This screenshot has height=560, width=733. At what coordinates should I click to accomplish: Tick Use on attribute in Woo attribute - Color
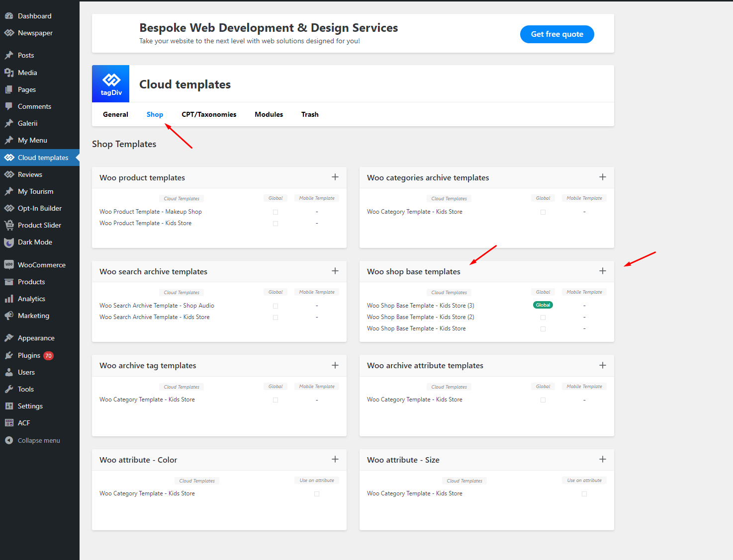point(317,494)
